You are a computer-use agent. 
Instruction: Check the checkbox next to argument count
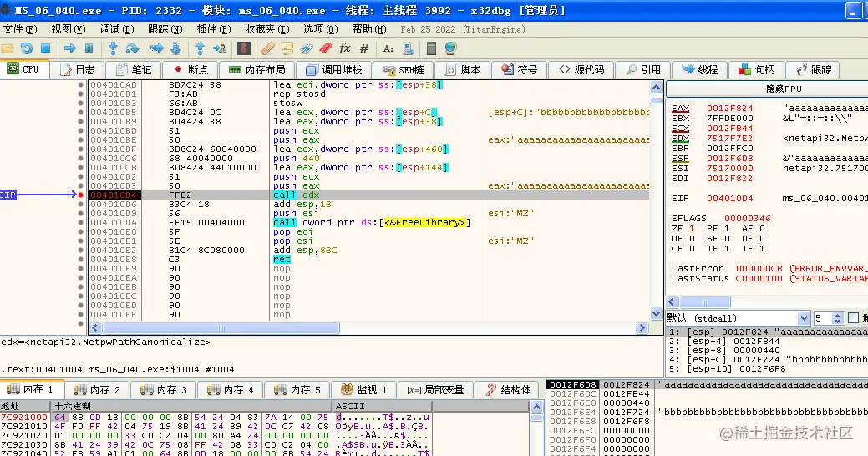[853, 317]
